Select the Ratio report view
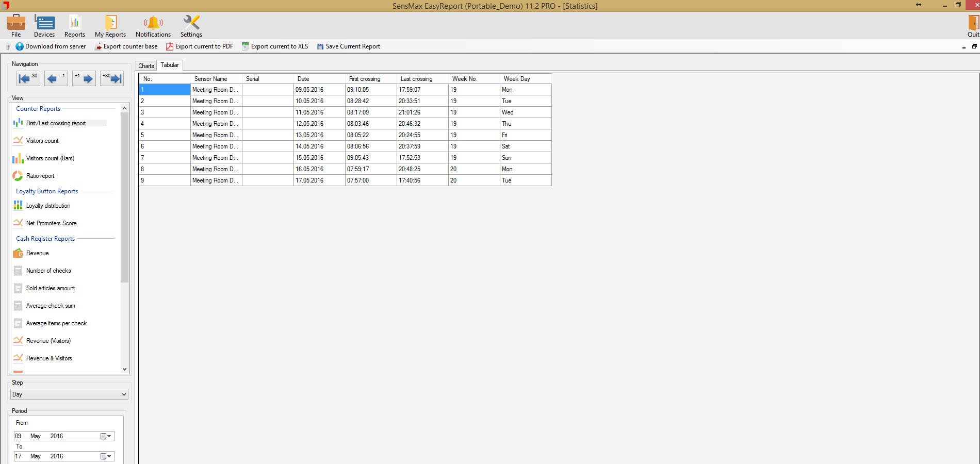The image size is (980, 464). point(40,176)
